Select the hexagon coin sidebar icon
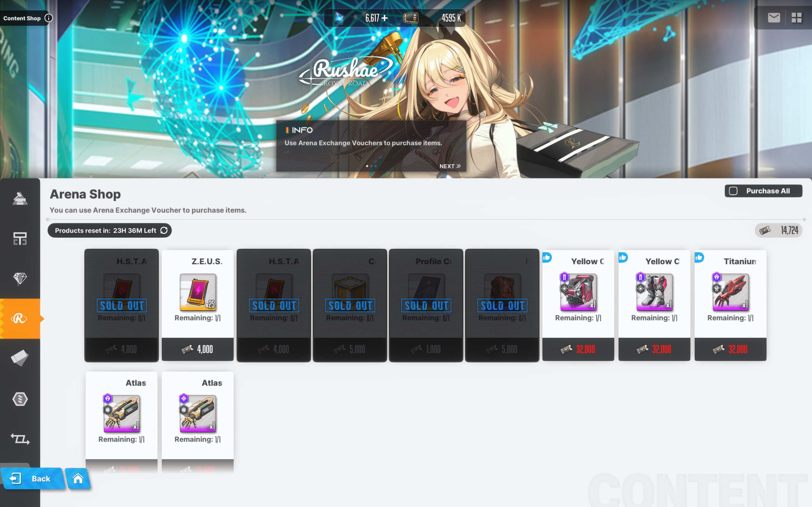The height and width of the screenshot is (507, 812). pyautogui.click(x=20, y=399)
